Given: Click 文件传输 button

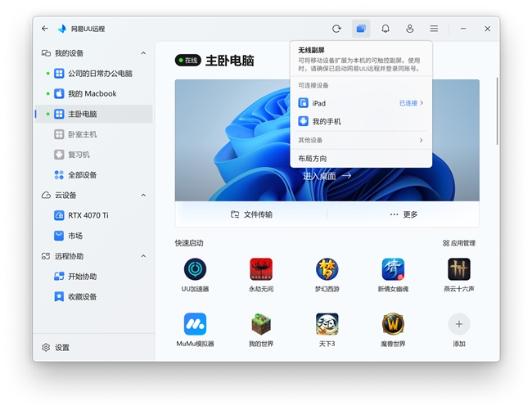Looking at the screenshot, I should point(251,214).
